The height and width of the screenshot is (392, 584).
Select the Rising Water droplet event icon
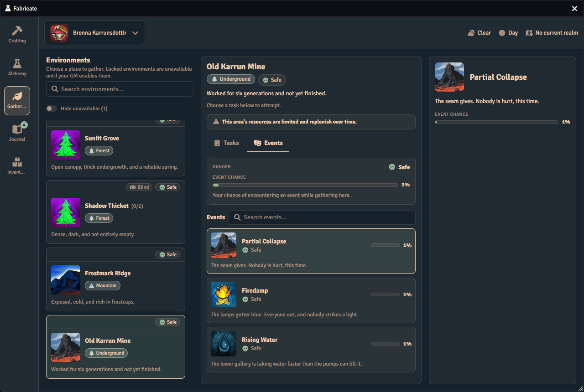(x=224, y=344)
